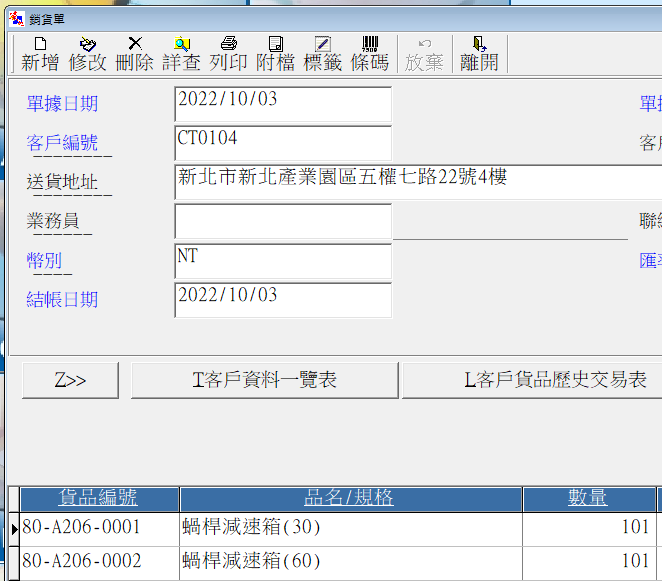Click the 數量 column header

click(588, 498)
